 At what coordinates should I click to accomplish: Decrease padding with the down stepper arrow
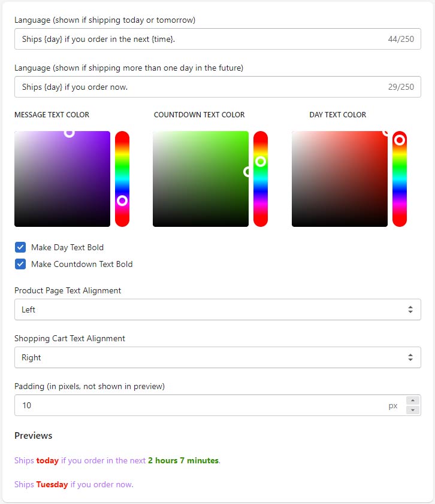[x=413, y=410]
